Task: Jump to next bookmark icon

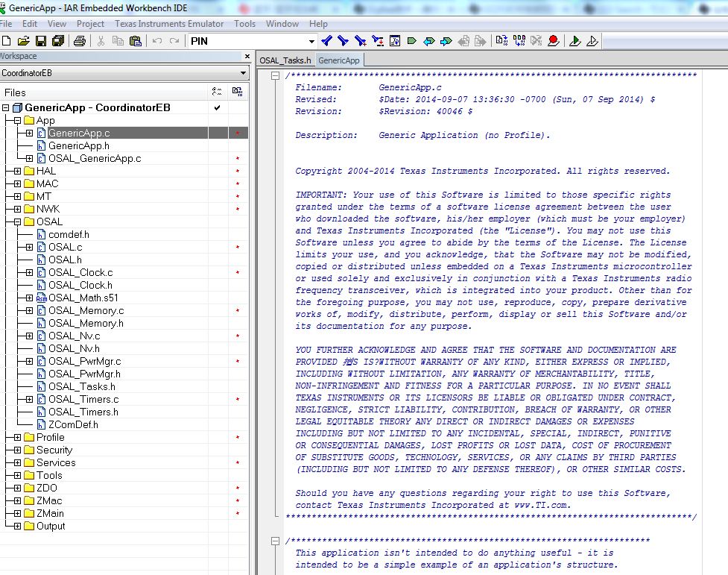Action: [x=446, y=41]
